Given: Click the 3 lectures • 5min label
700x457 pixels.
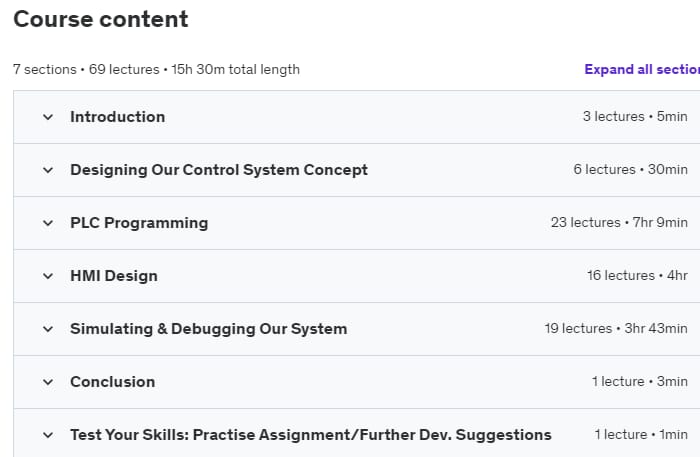Looking at the screenshot, I should click(x=635, y=117).
